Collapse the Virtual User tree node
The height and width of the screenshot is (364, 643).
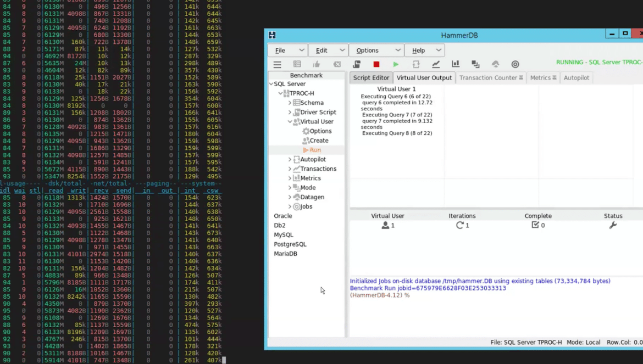[290, 121]
